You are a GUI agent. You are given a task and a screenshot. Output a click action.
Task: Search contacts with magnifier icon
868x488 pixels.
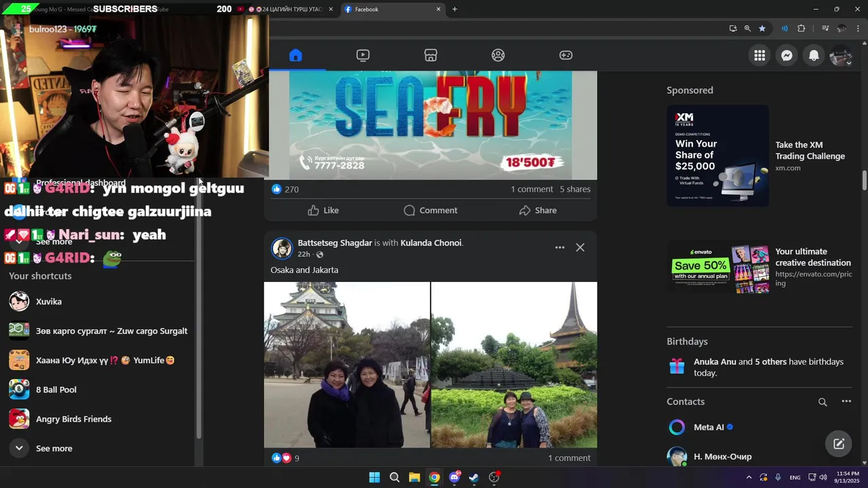(x=823, y=402)
